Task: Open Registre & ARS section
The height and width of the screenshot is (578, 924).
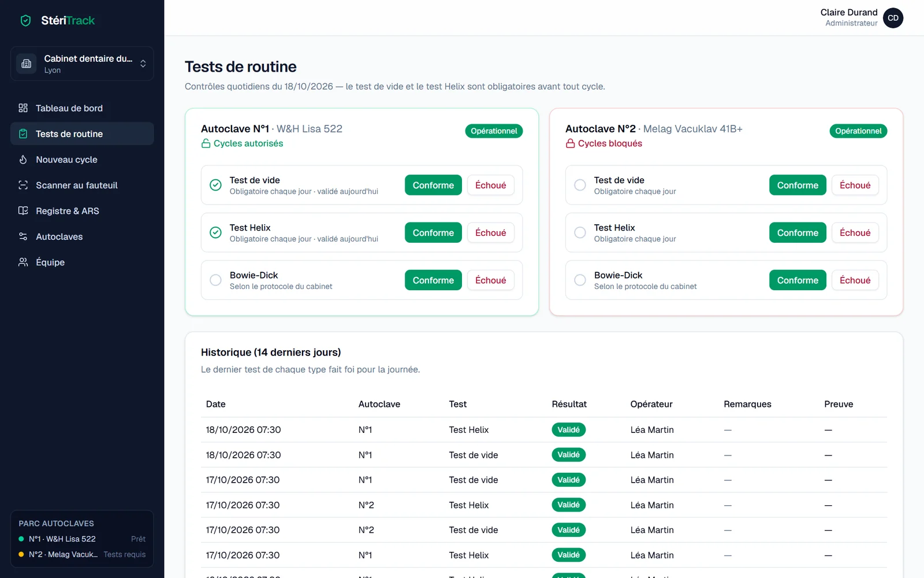Action: (82, 211)
